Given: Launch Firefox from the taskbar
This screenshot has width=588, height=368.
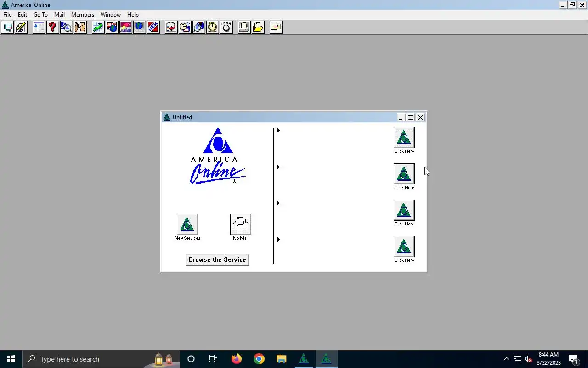Looking at the screenshot, I should pyautogui.click(x=237, y=359).
